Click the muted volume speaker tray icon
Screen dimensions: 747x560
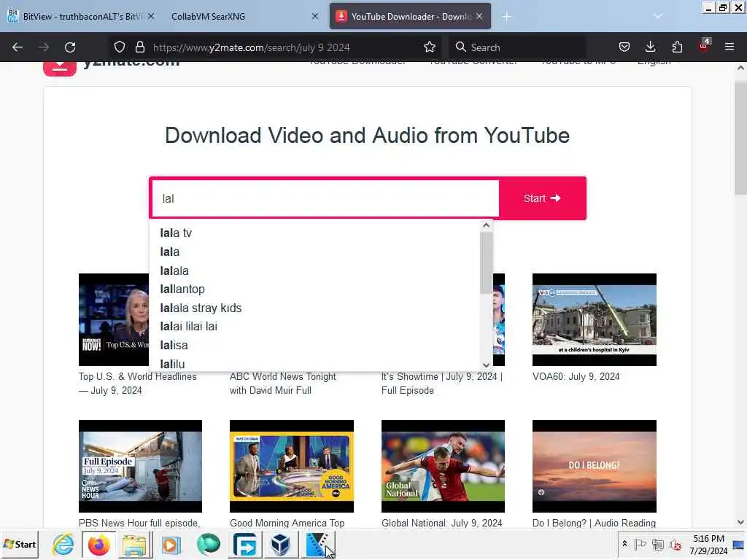675,544
